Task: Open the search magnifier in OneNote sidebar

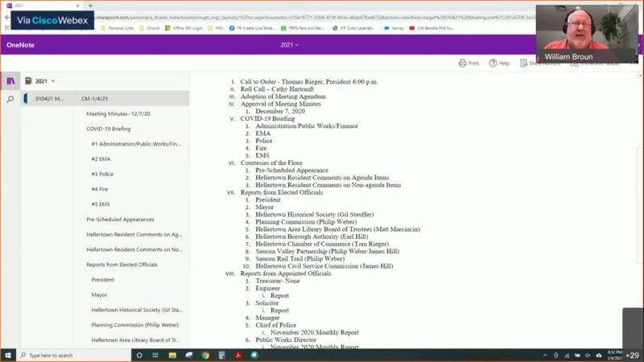Action: (10, 99)
